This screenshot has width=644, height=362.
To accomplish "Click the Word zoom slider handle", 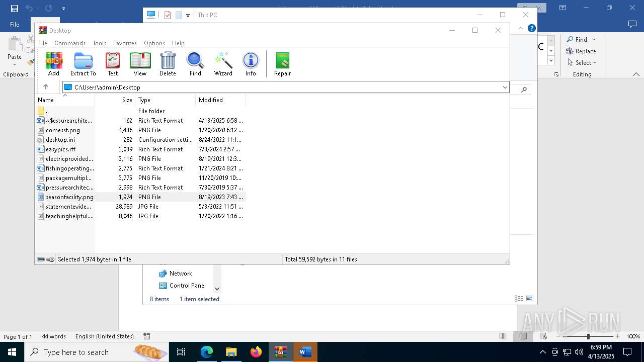I will 588,336.
